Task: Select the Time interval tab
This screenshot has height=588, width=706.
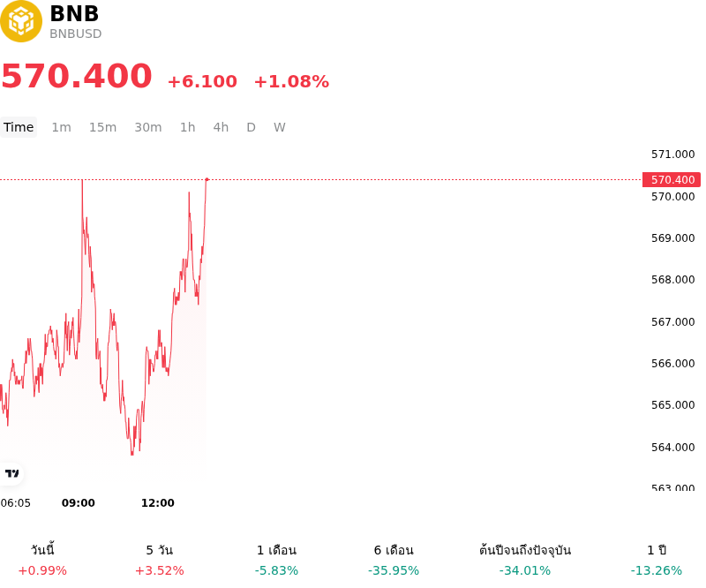Action: tap(19, 127)
